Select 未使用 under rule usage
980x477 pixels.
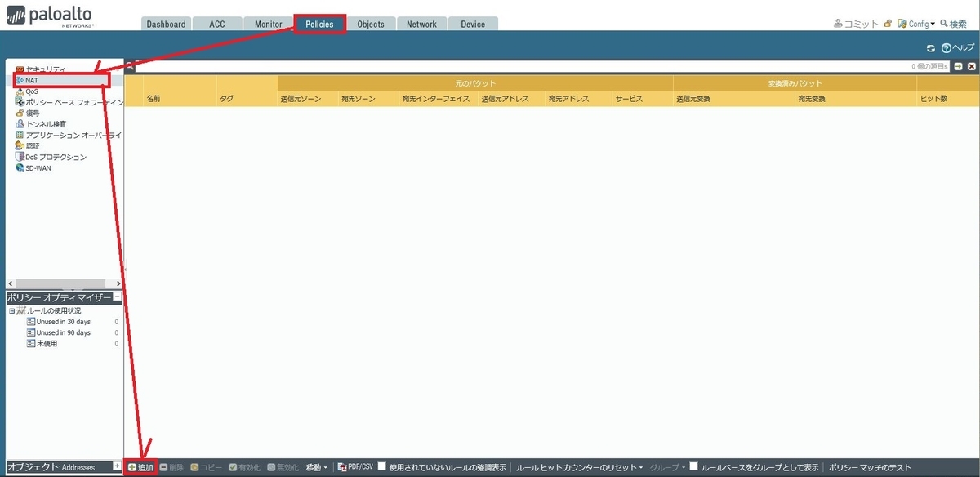[x=42, y=343]
